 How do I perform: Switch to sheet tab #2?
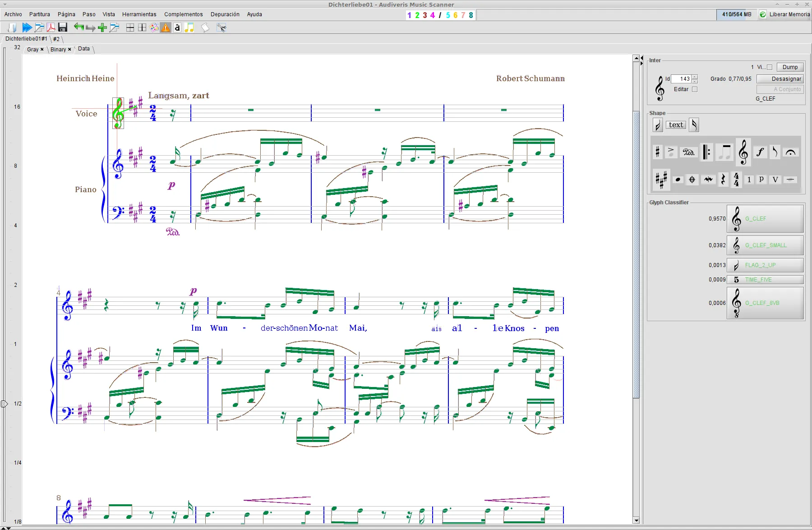tap(56, 39)
